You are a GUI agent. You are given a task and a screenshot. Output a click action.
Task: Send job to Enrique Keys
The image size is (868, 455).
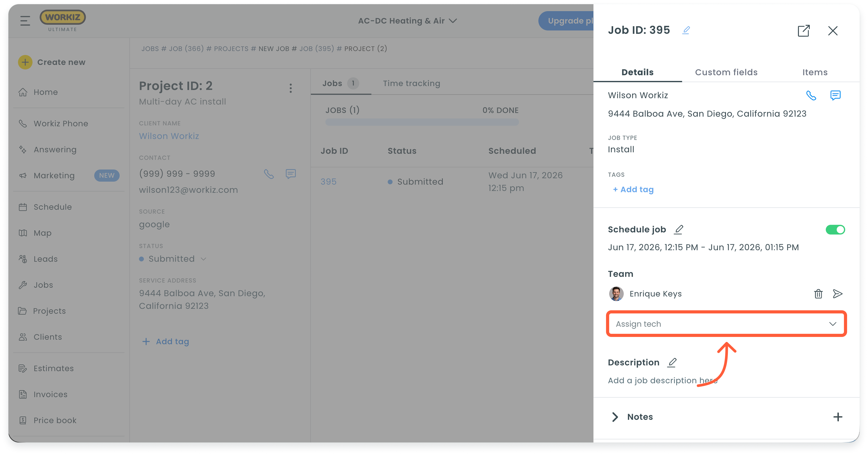837,294
